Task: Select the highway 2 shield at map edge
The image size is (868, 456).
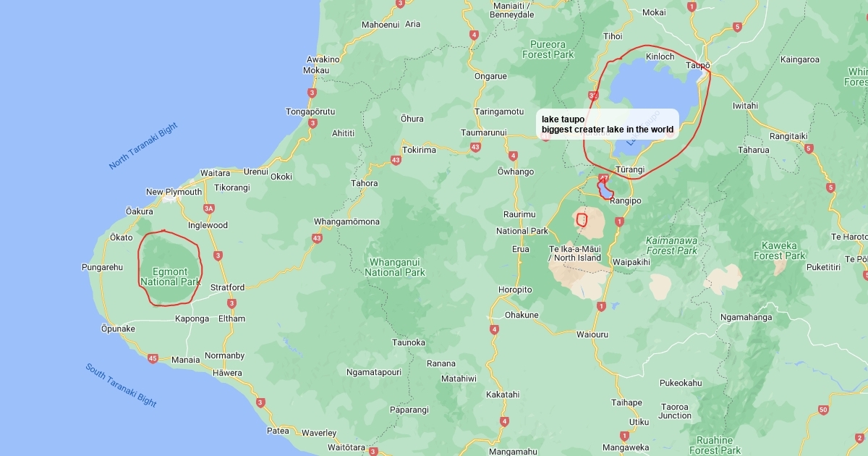Action: [859, 437]
